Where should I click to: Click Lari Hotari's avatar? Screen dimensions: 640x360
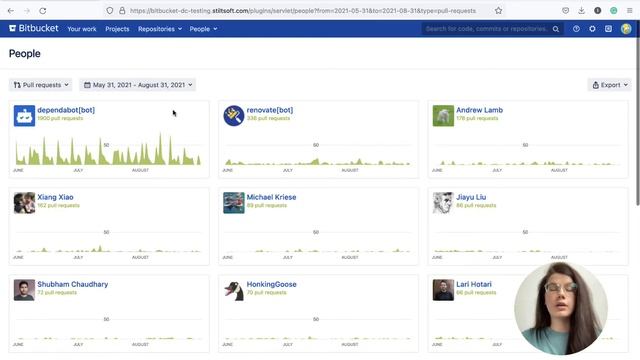[443, 290]
